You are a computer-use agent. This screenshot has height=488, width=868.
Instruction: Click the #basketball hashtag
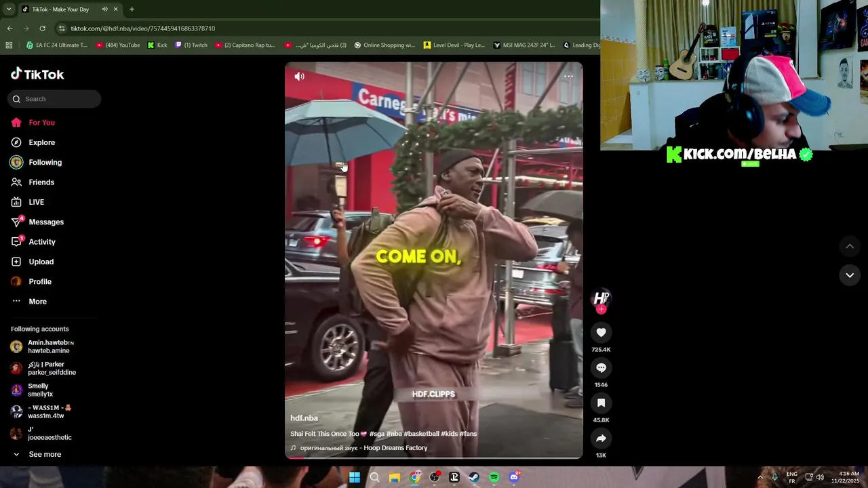[x=421, y=434]
